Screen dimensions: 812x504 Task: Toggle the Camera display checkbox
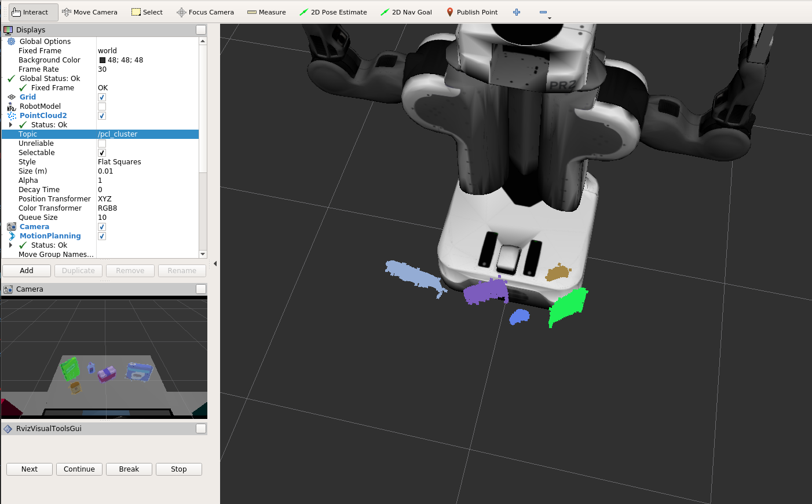coord(102,227)
